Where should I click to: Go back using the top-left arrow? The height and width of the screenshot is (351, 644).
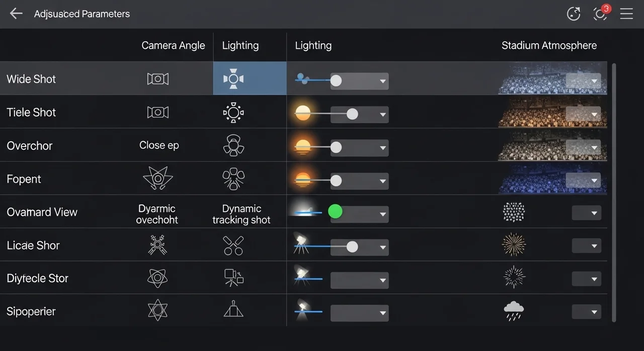coord(16,14)
